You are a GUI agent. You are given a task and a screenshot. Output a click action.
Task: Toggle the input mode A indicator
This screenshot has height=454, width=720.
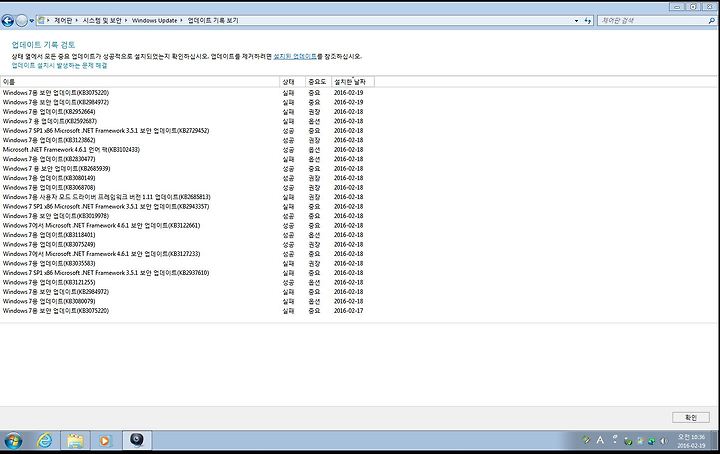[x=600, y=440]
